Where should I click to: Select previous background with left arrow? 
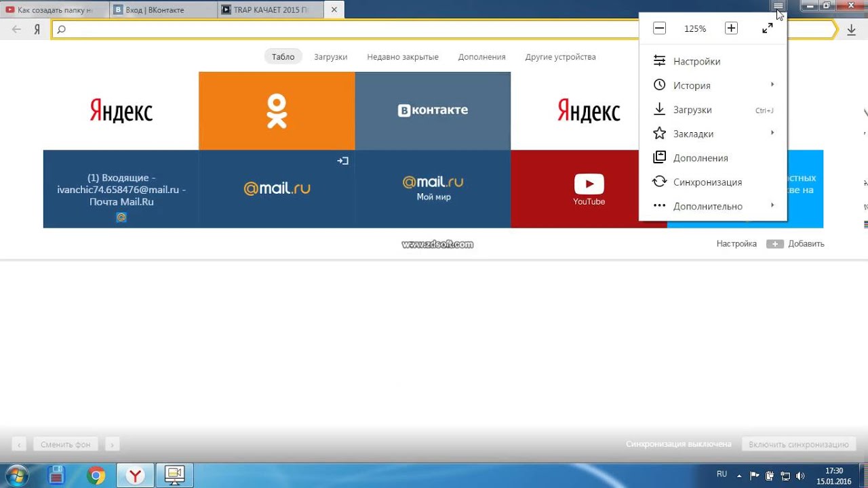click(x=19, y=445)
